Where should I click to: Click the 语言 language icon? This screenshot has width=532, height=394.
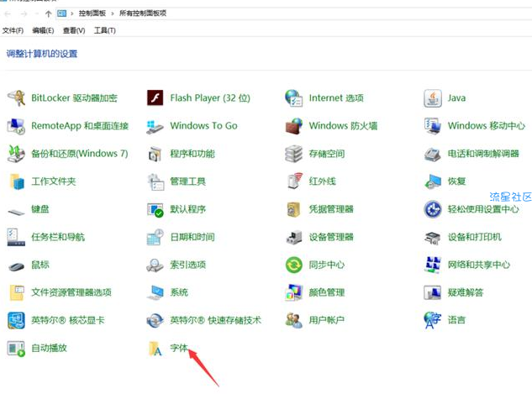tap(432, 320)
